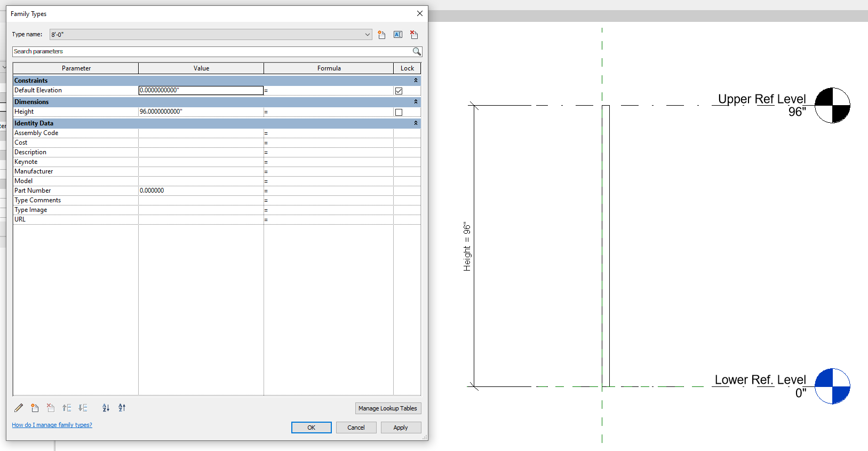This screenshot has height=451, width=868.
Task: Click the search magnifier icon
Action: pos(417,52)
